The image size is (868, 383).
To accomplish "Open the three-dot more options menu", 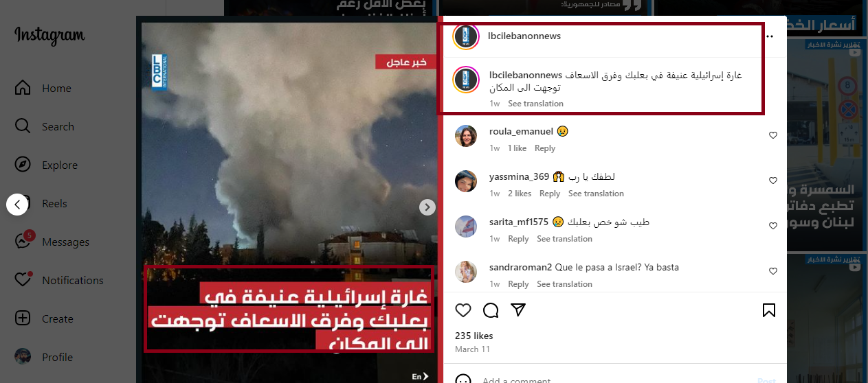I will coord(769,36).
